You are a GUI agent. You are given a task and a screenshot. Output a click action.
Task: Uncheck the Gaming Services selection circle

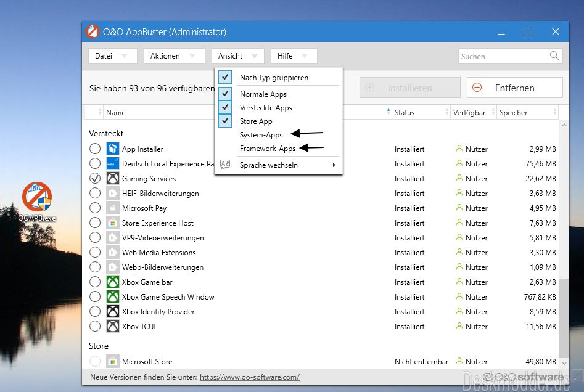pyautogui.click(x=95, y=178)
